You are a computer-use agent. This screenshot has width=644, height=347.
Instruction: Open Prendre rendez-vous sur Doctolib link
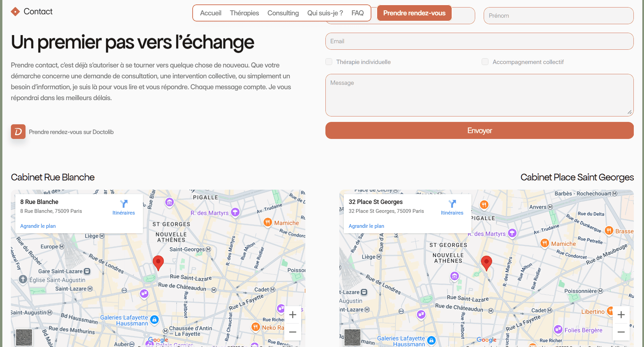pos(71,132)
